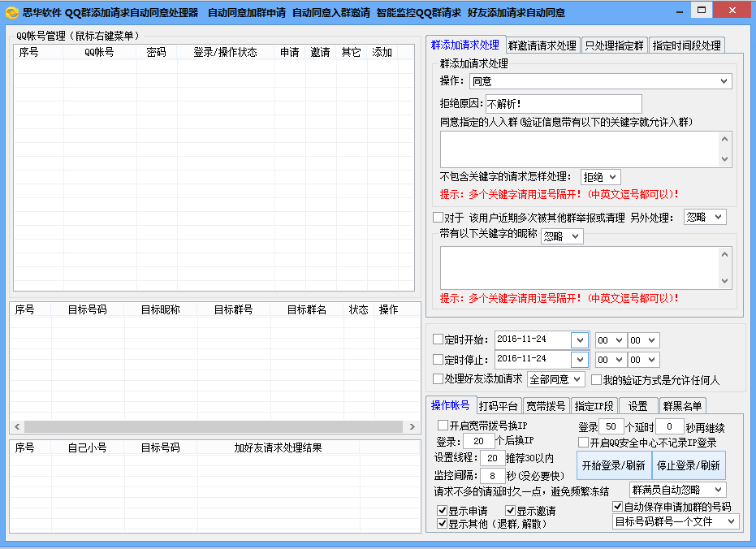Click the right arrow of horizontal scrollbar
Screen dimensions: 756x549
point(413,426)
